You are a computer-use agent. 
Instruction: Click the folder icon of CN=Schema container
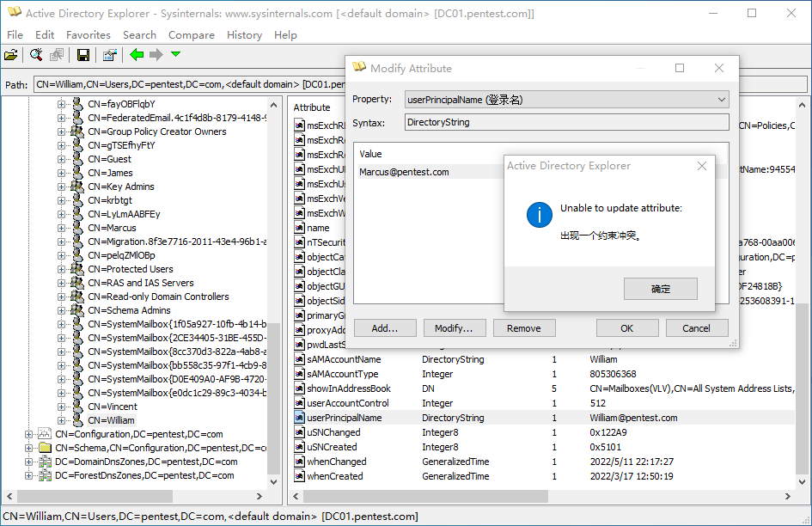[x=45, y=448]
